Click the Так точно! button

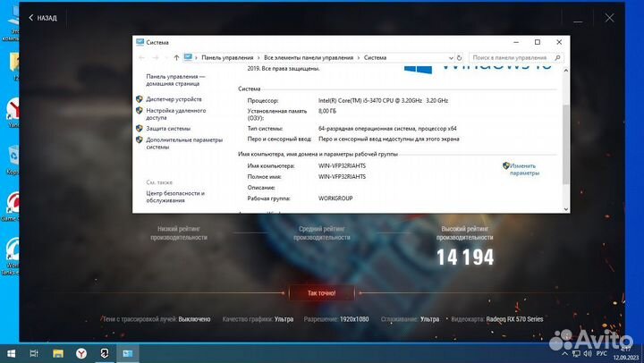[322, 292]
